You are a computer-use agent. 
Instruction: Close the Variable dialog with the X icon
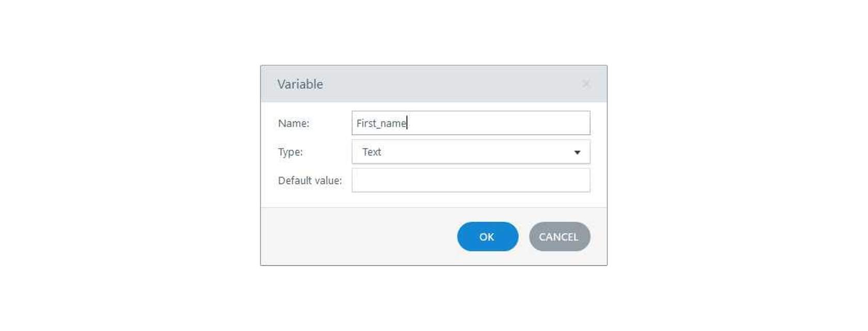click(x=586, y=84)
